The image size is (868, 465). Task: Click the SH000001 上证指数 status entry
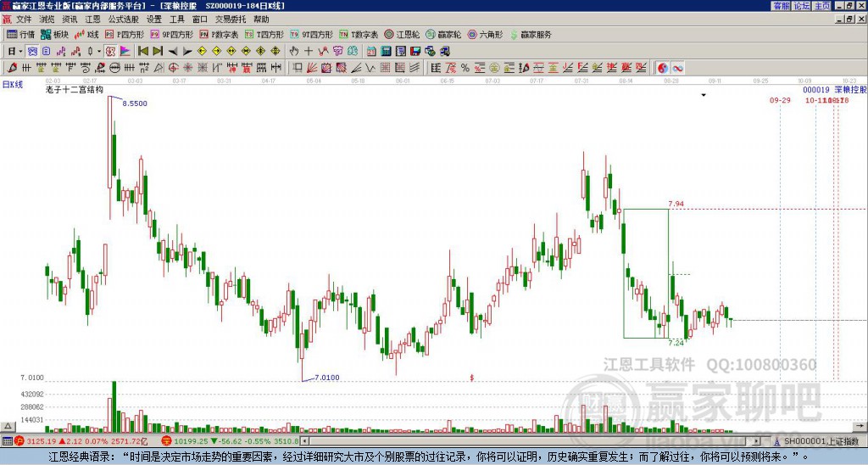821,441
